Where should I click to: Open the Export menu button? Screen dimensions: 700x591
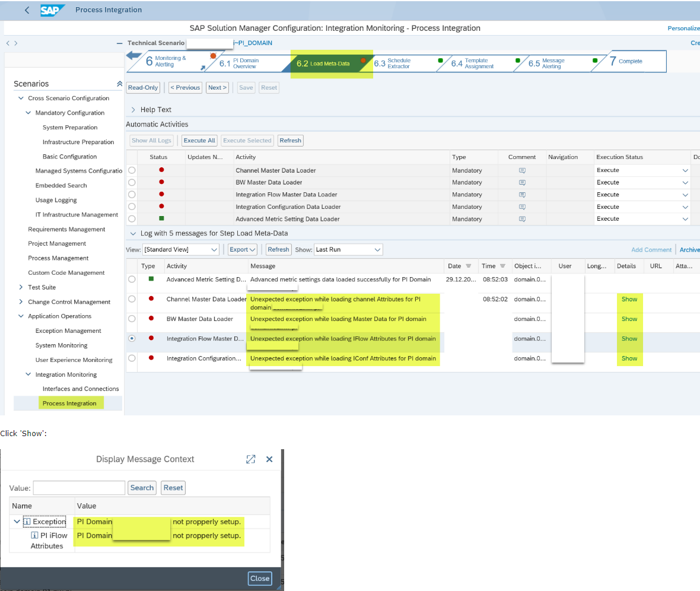pyautogui.click(x=243, y=250)
